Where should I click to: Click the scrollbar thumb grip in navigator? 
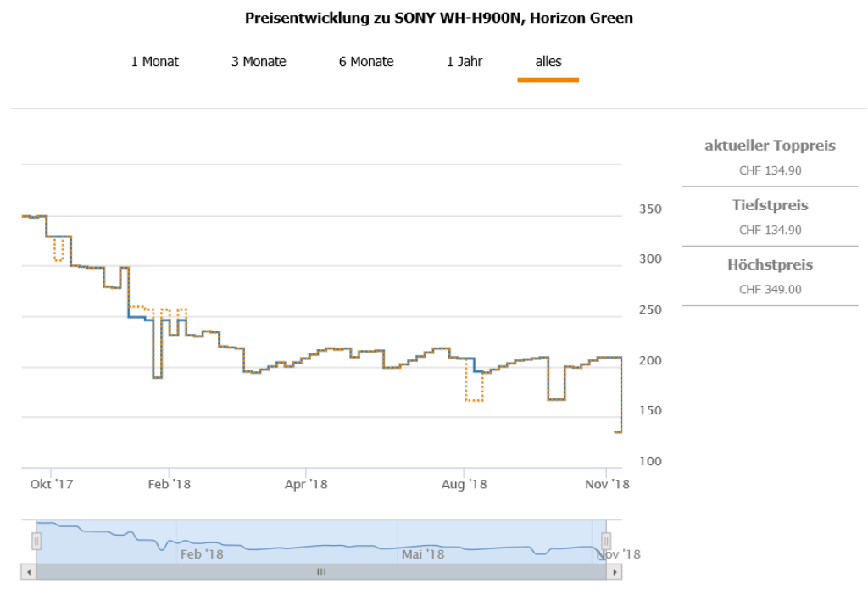(321, 572)
